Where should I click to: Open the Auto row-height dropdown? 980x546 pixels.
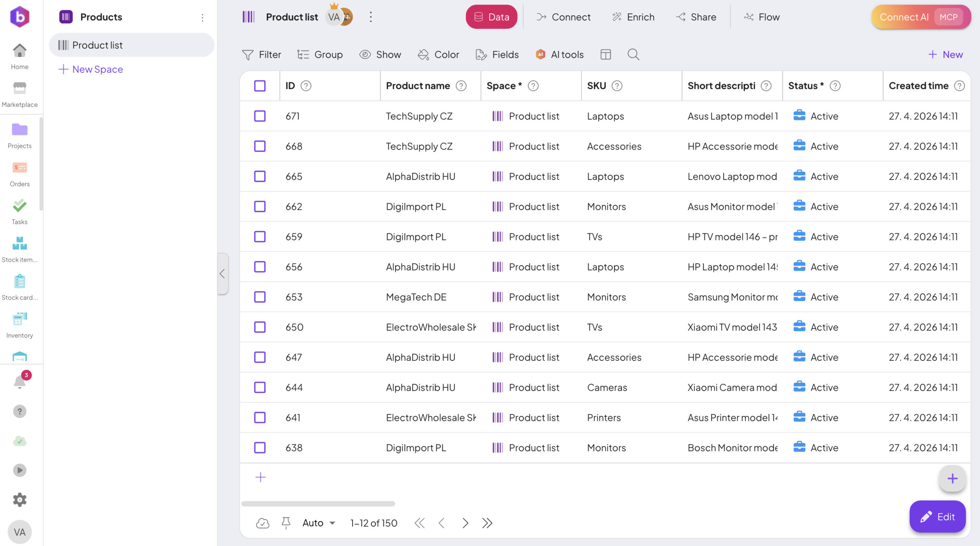coord(319,523)
